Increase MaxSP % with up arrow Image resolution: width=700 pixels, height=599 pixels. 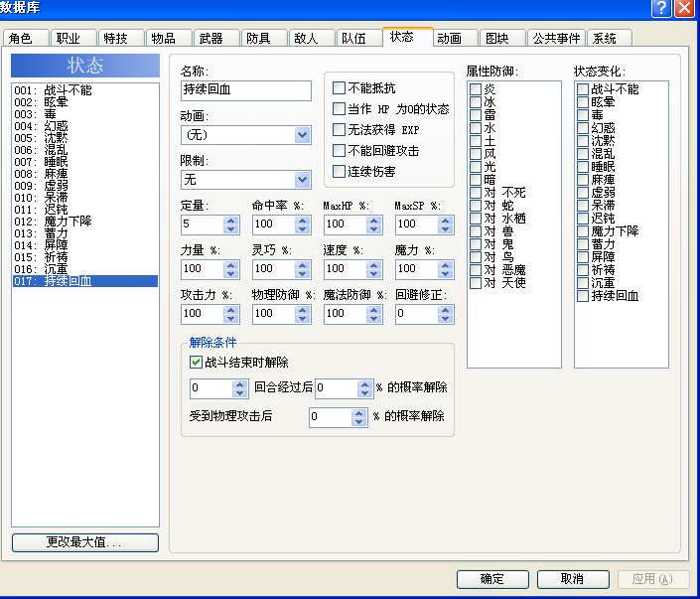pos(445,221)
